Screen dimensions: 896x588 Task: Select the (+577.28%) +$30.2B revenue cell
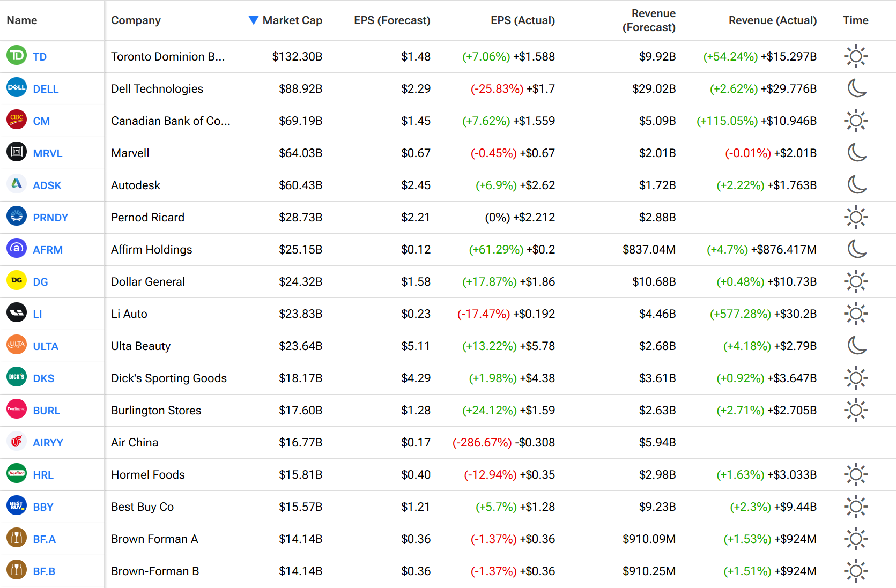coord(763,314)
